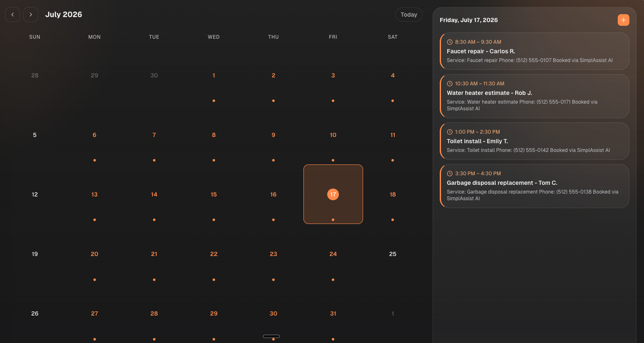Select July 8 on the calendar

point(214,135)
